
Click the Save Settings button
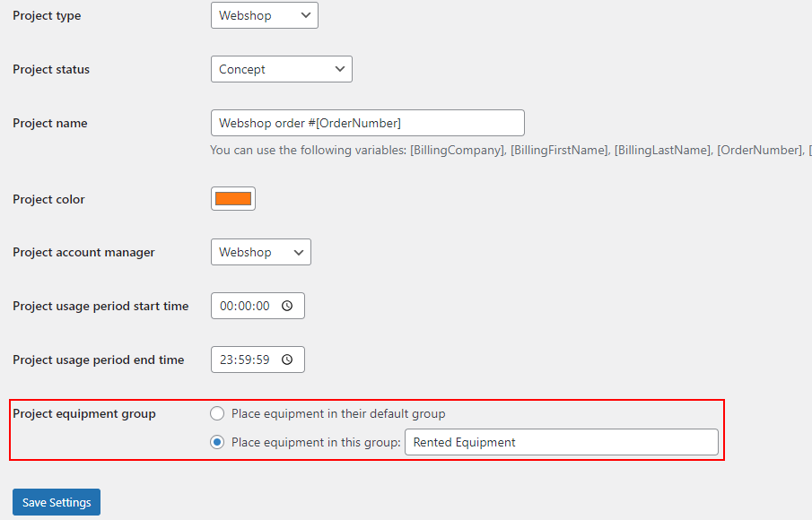57,502
